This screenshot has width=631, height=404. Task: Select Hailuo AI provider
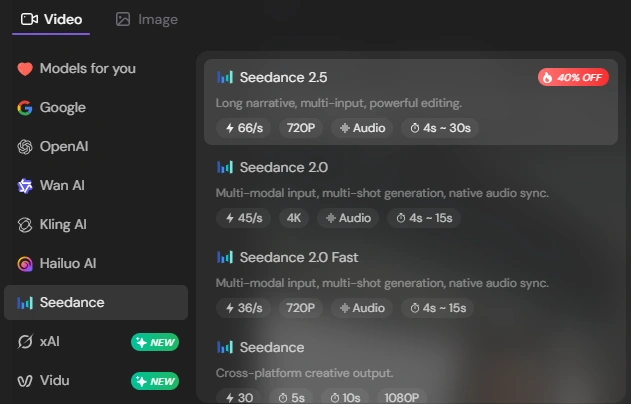[x=96, y=264]
